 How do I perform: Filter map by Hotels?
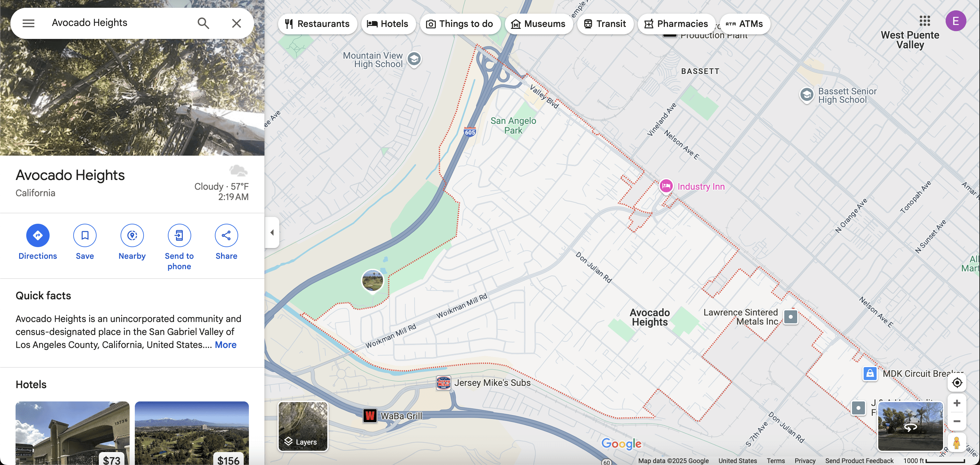pos(388,24)
